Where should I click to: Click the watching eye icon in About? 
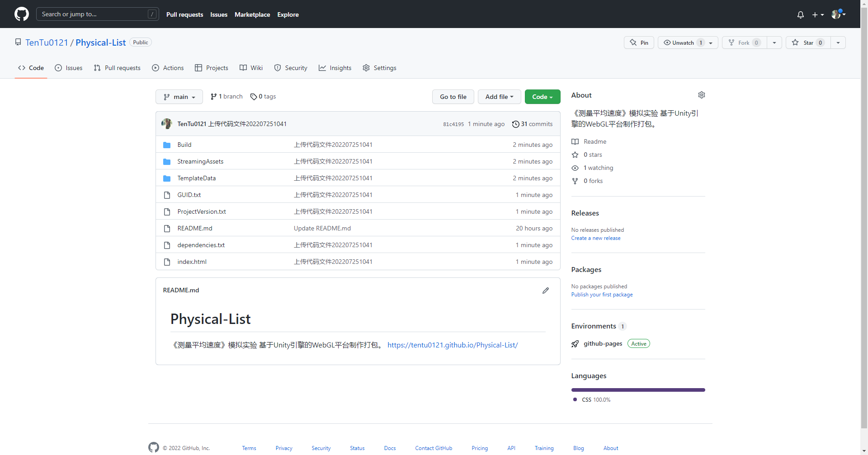pyautogui.click(x=575, y=168)
